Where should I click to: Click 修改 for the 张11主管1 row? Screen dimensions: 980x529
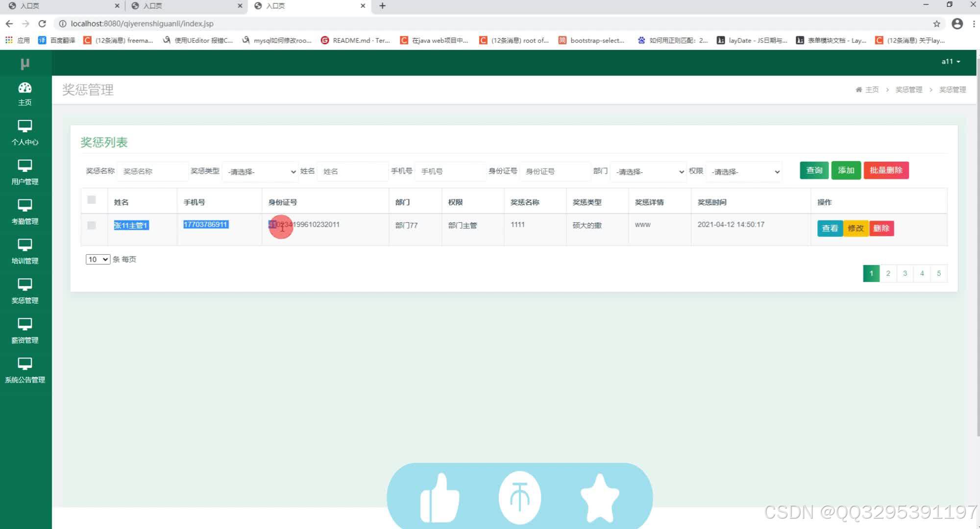856,228
